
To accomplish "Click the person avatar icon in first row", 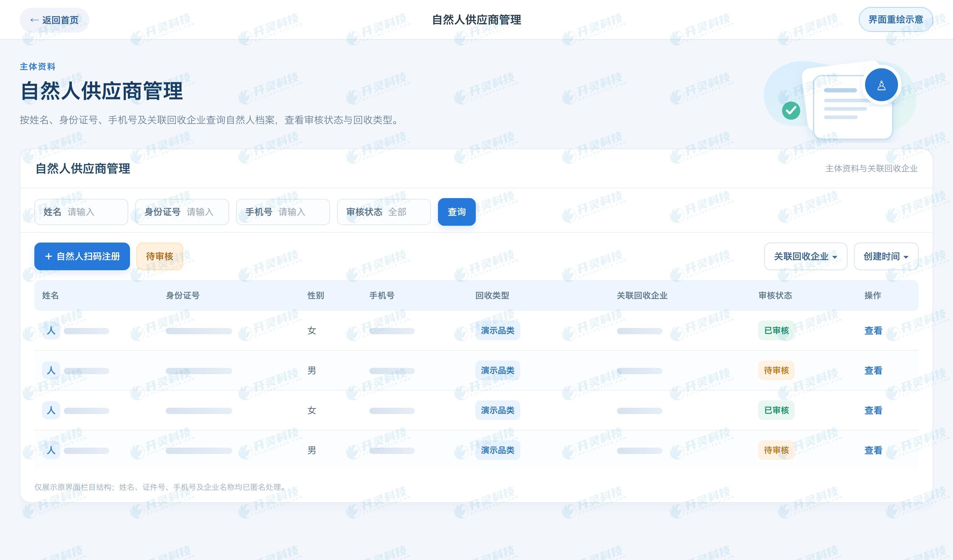I will pyautogui.click(x=51, y=331).
